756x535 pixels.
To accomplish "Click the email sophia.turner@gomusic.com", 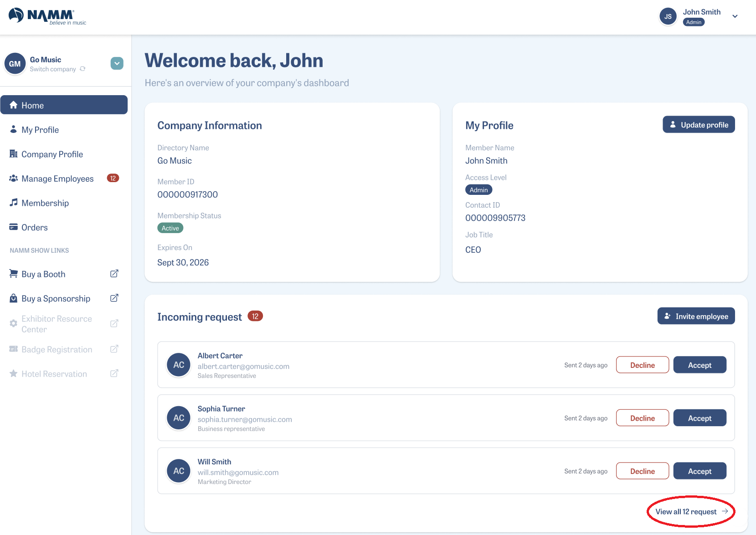I will 245,419.
